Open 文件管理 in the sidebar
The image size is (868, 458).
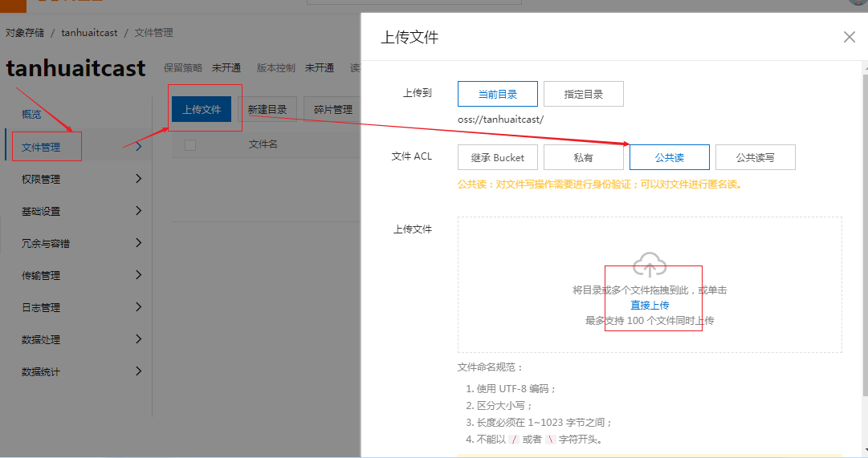(41, 147)
